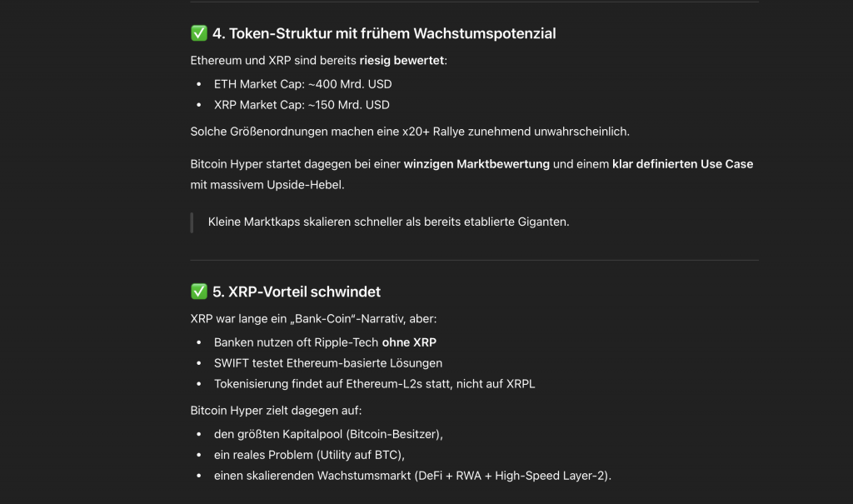853x504 pixels.
Task: Click the bullet "Banken nutzen oft Ripple-Tech"
Action: (x=325, y=342)
